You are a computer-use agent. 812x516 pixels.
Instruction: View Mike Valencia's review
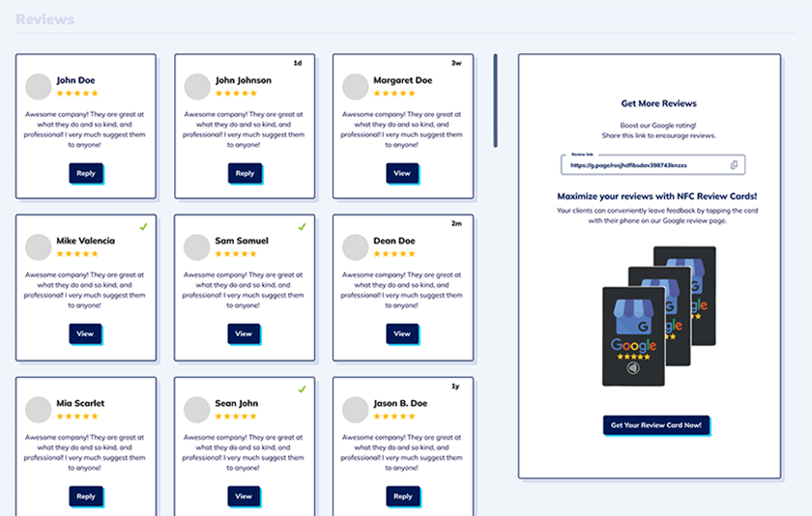point(85,333)
